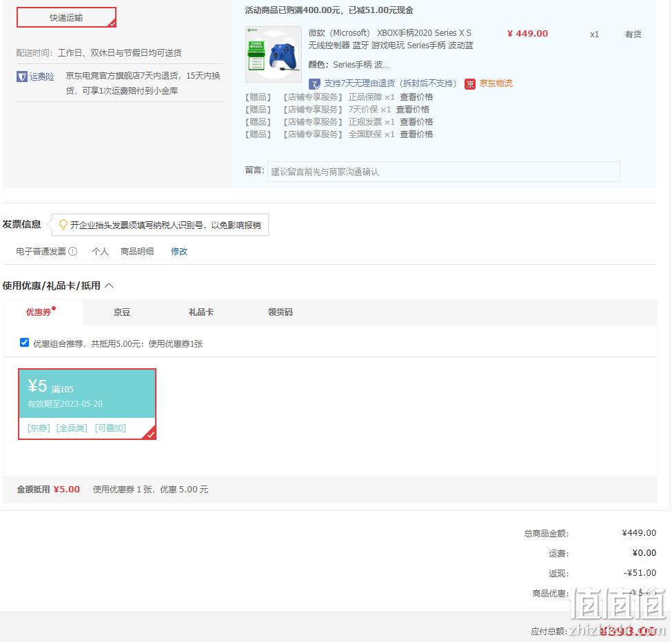The image size is (672, 642).
Task: Click the 颜色: Series手柄 variant text
Action: 349,65
